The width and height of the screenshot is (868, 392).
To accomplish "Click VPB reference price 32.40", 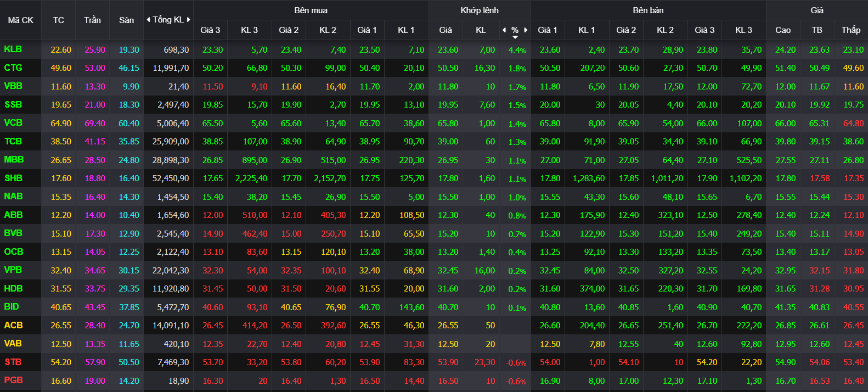I will pyautogui.click(x=61, y=271).
